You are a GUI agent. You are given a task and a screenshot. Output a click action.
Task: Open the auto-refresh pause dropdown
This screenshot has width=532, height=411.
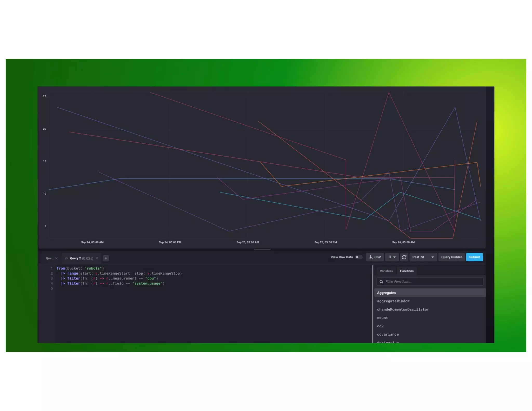[392, 257]
